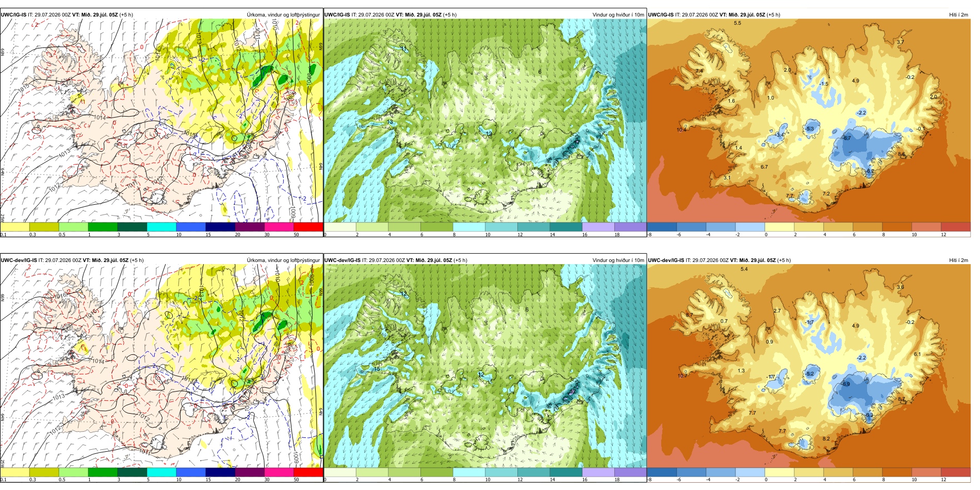Click the red 50 swatch in top precipitation legend
The image size is (980, 490).
[308, 227]
